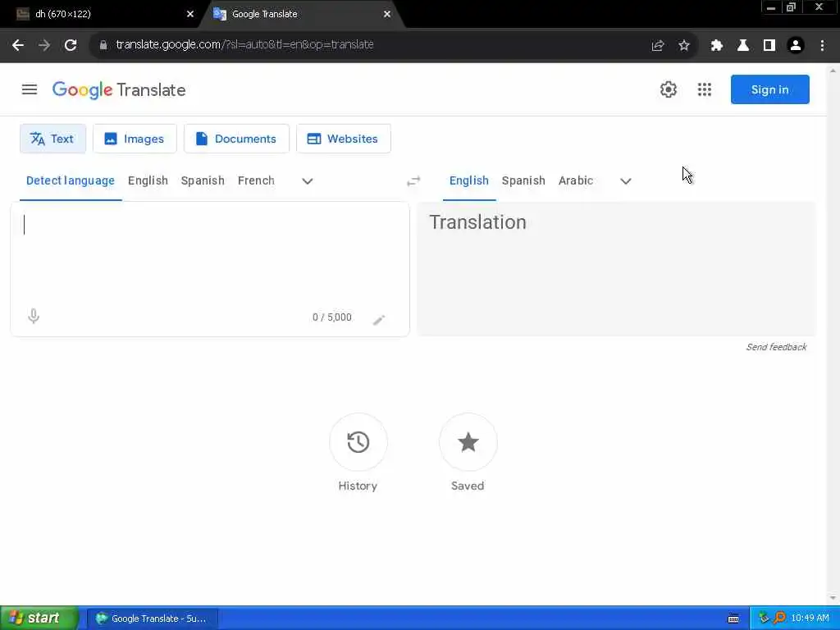
Task: Choose Arabic as target language
Action: [575, 180]
